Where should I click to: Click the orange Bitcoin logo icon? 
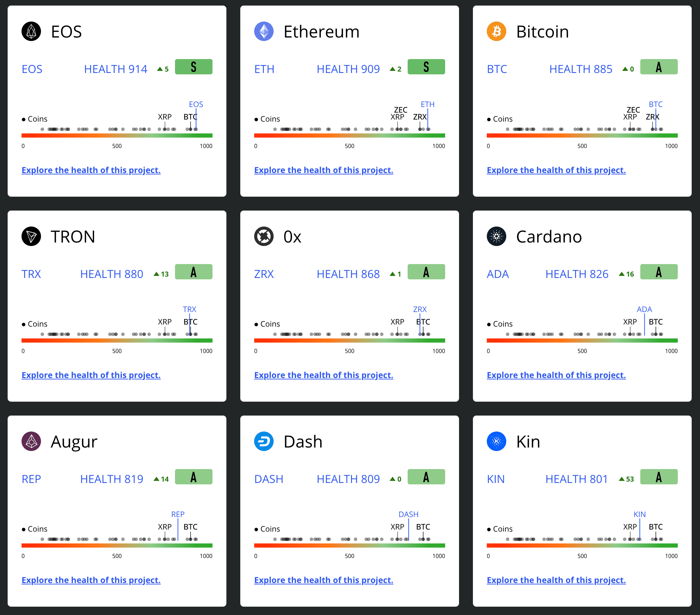497,31
